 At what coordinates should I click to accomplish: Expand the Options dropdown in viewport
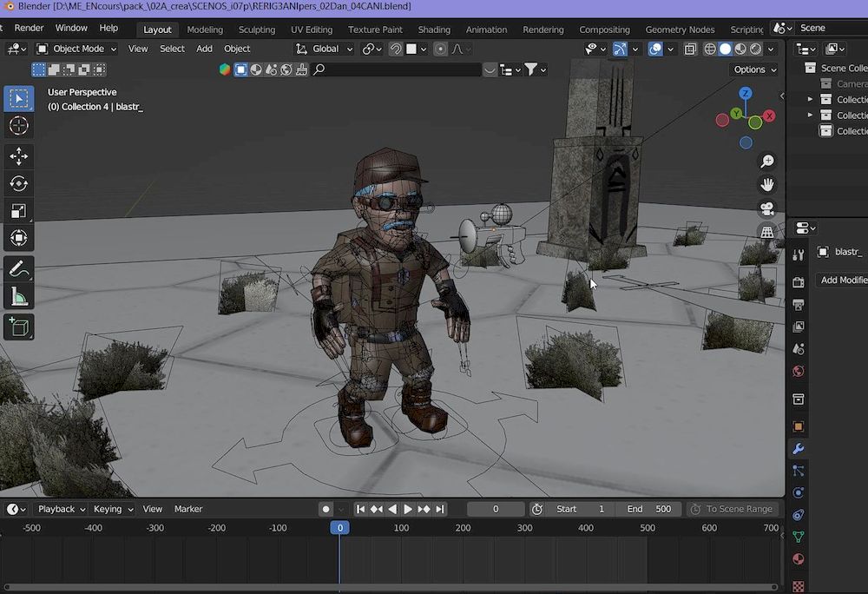754,69
